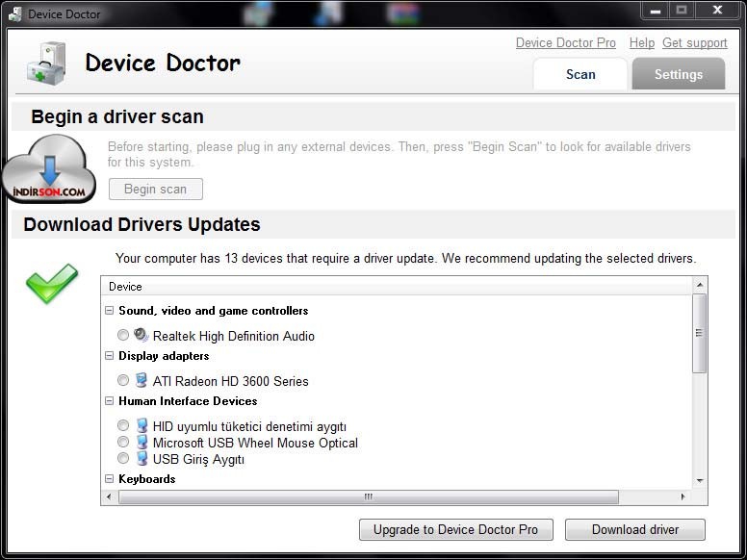Select the Realtek High Definition Audio radio button
The image size is (747, 560).
click(x=123, y=335)
